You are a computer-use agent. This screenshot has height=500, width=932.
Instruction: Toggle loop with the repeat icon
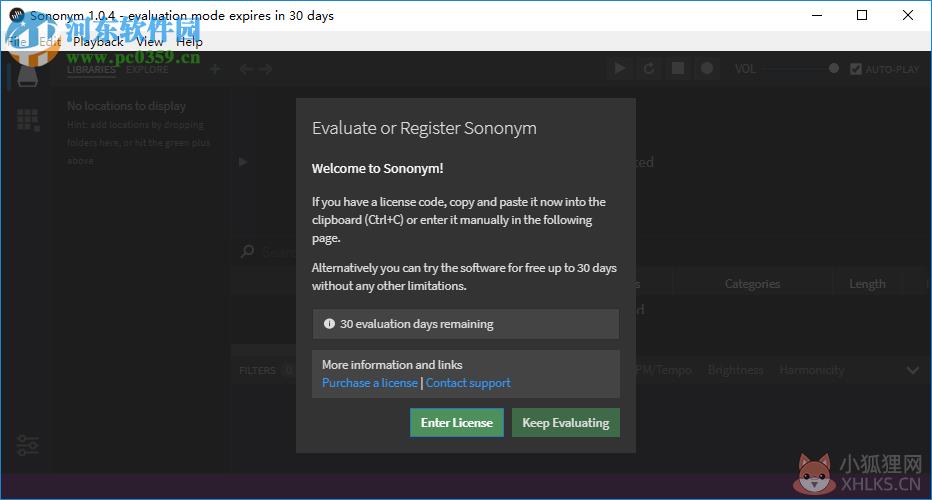(x=648, y=68)
